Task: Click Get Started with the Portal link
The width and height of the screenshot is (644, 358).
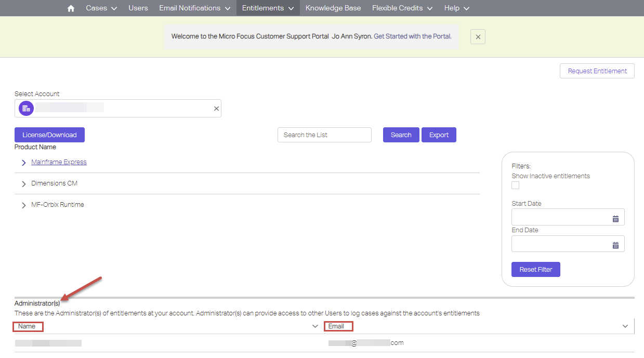Action: point(413,36)
